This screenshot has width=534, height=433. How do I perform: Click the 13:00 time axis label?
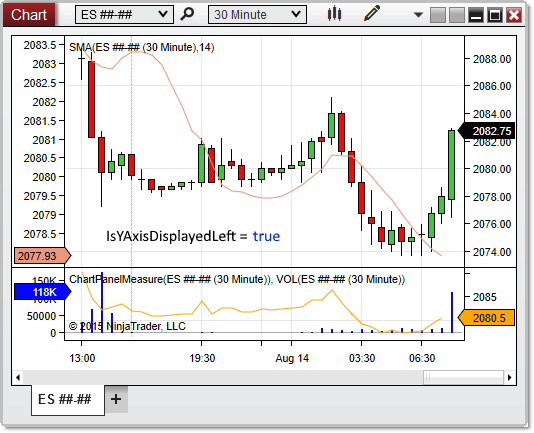pos(82,358)
